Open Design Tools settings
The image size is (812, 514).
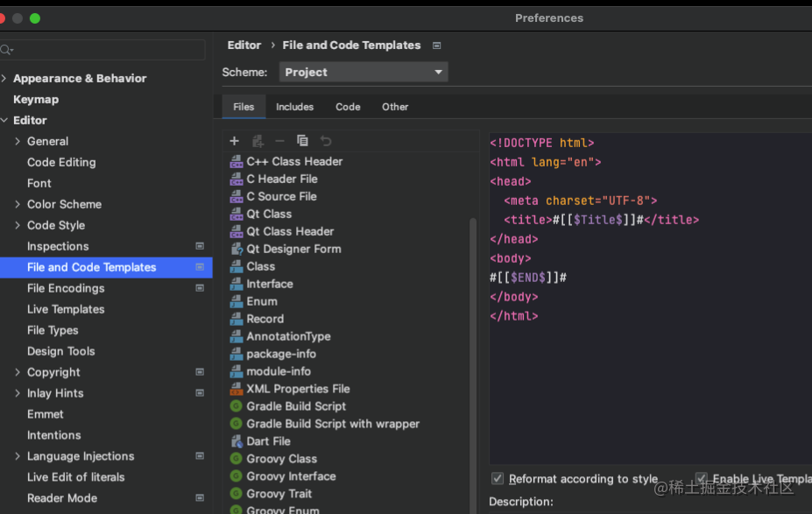[x=61, y=351]
